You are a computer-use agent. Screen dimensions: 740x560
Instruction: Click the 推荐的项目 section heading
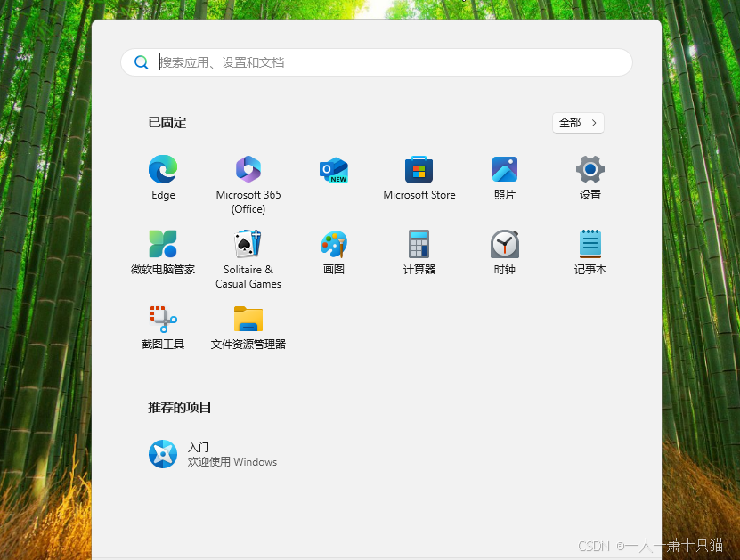click(x=179, y=407)
